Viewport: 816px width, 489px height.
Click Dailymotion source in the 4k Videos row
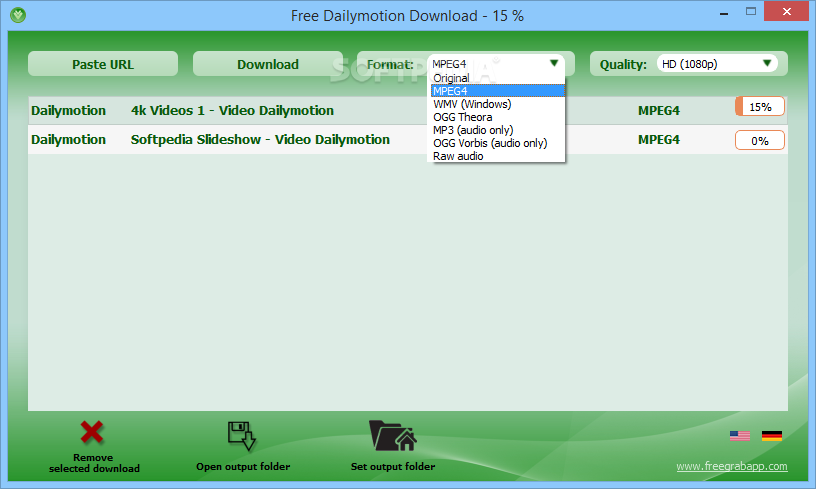pos(68,111)
